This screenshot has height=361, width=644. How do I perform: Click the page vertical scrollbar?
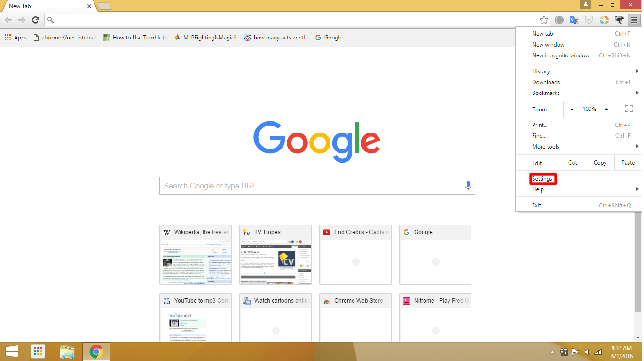638,262
